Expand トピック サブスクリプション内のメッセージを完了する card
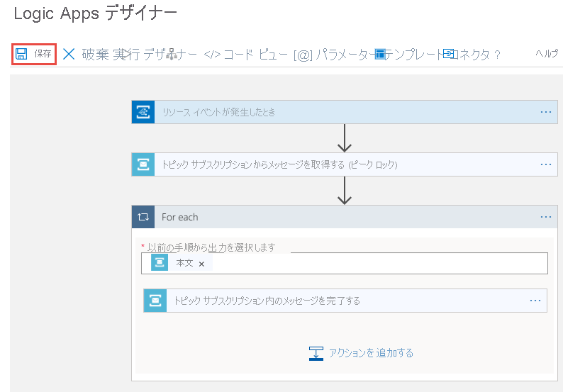 tap(345, 301)
